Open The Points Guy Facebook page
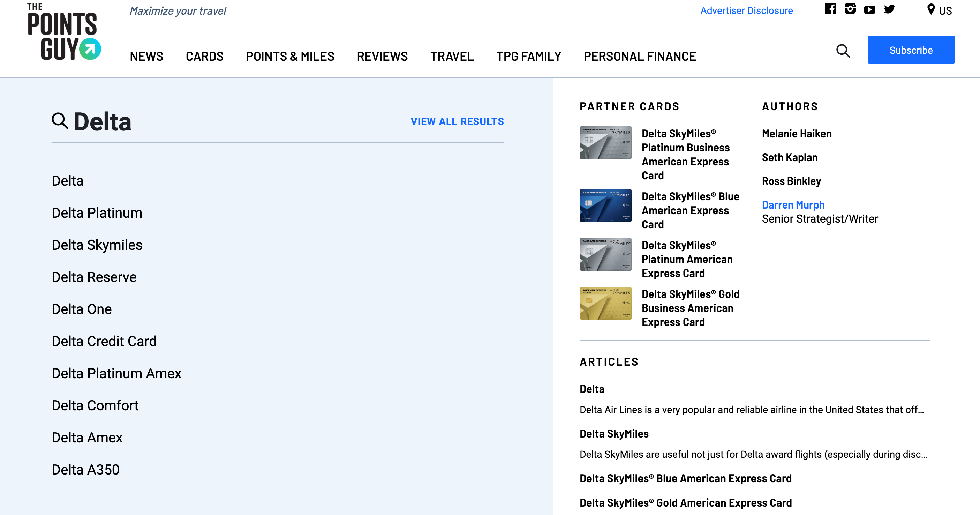Screen dimensions: 980x515 (830, 9)
